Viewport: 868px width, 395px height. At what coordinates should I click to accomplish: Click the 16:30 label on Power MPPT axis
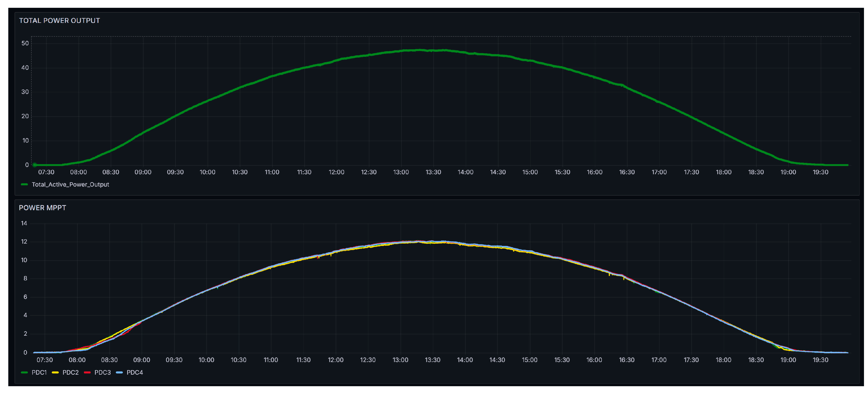(x=627, y=360)
